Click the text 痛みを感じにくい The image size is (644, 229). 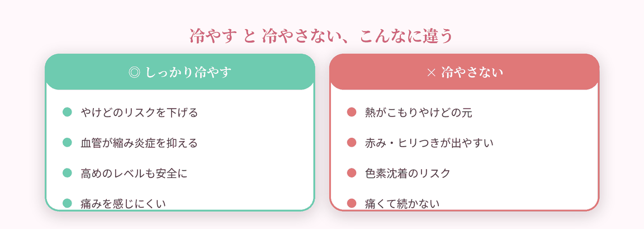(x=123, y=203)
